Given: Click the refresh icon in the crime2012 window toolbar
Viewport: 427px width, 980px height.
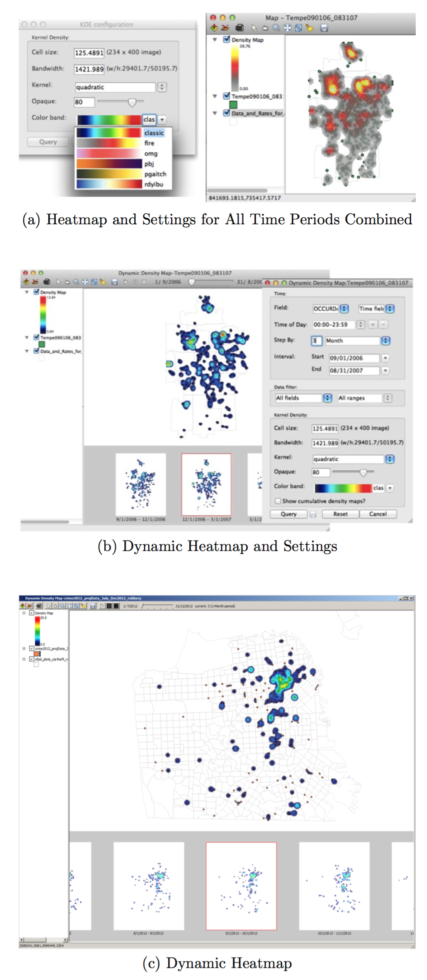Looking at the screenshot, I should [77, 606].
